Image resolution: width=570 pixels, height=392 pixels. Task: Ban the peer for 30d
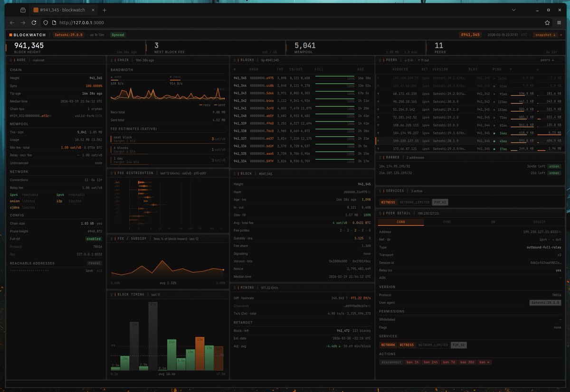pyautogui.click(x=467, y=362)
